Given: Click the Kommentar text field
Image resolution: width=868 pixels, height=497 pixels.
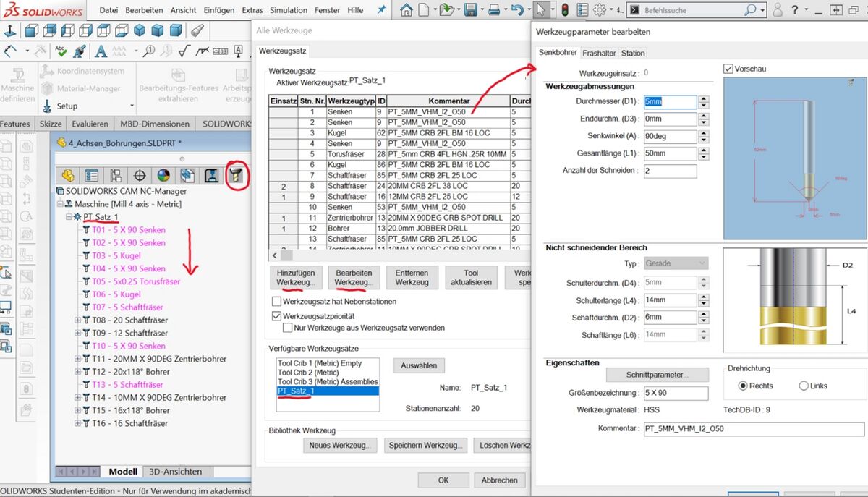Looking at the screenshot, I should pos(752,429).
